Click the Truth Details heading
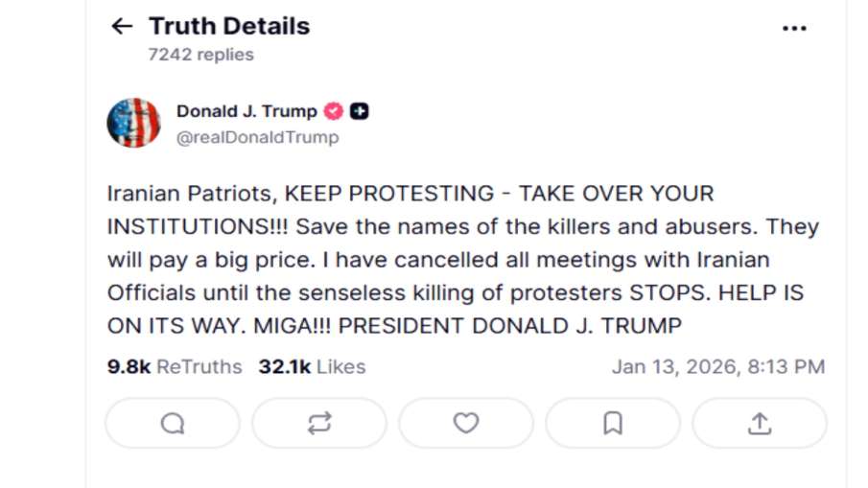The width and height of the screenshot is (868, 488). [229, 26]
